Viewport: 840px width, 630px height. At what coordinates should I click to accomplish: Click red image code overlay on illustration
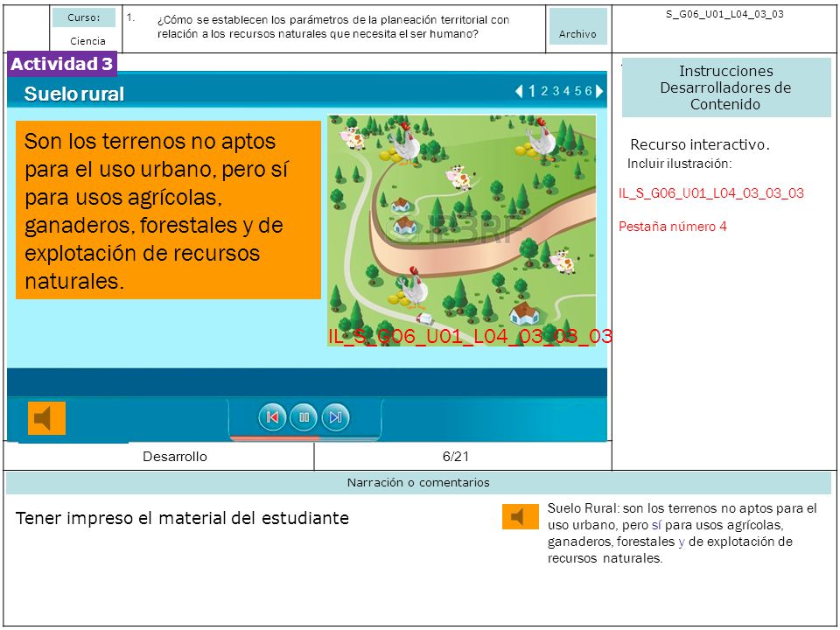[x=470, y=336]
